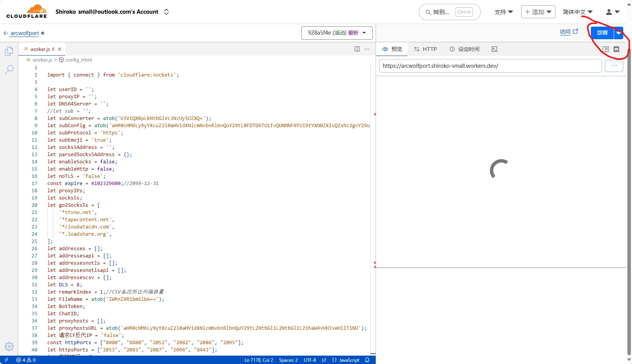Open the Search magnifier in editor sidebar

9,69
